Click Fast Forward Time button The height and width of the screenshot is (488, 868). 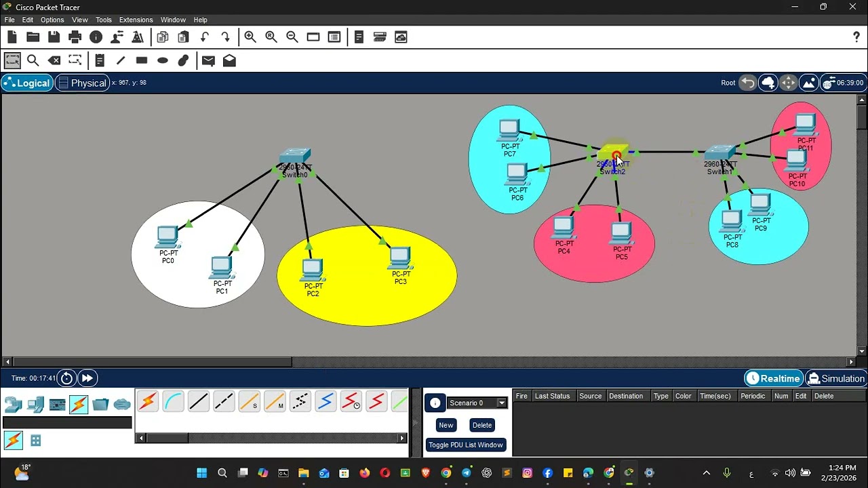pyautogui.click(x=87, y=378)
